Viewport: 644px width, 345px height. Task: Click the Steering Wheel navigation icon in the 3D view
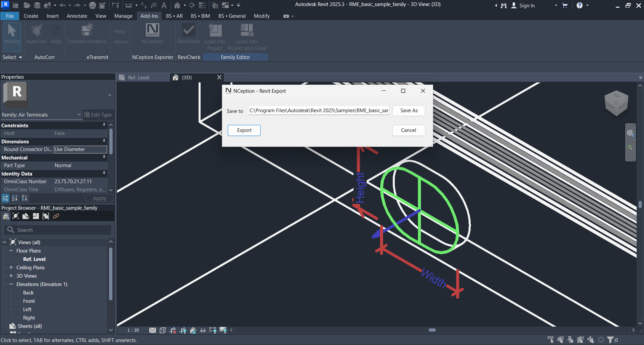[x=631, y=133]
